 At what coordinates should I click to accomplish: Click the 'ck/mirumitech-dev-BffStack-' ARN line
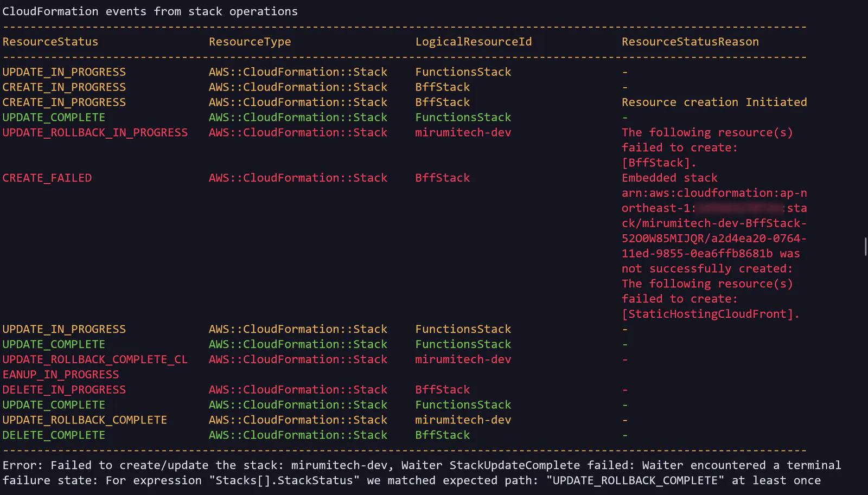click(714, 223)
